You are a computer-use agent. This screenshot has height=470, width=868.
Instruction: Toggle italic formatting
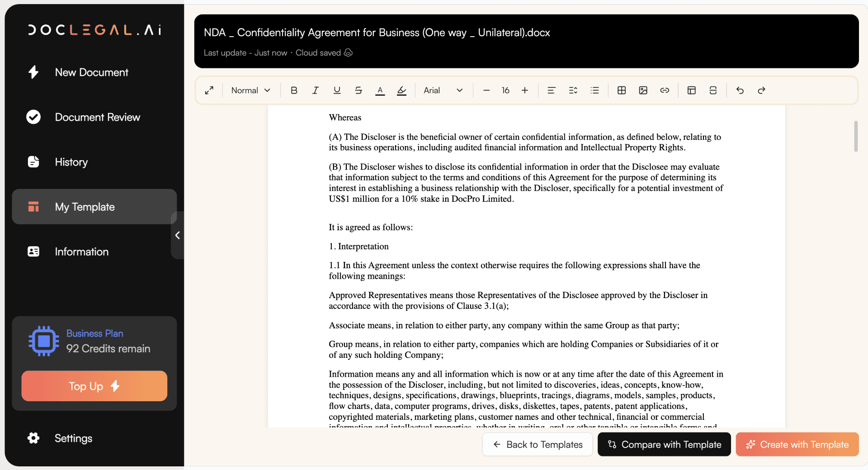pos(316,90)
